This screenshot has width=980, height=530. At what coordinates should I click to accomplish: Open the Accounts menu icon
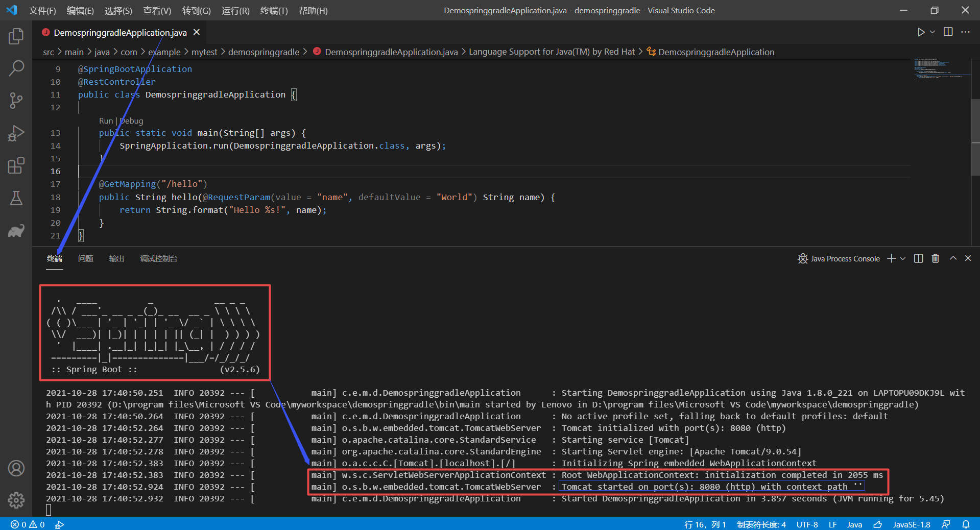click(16, 468)
